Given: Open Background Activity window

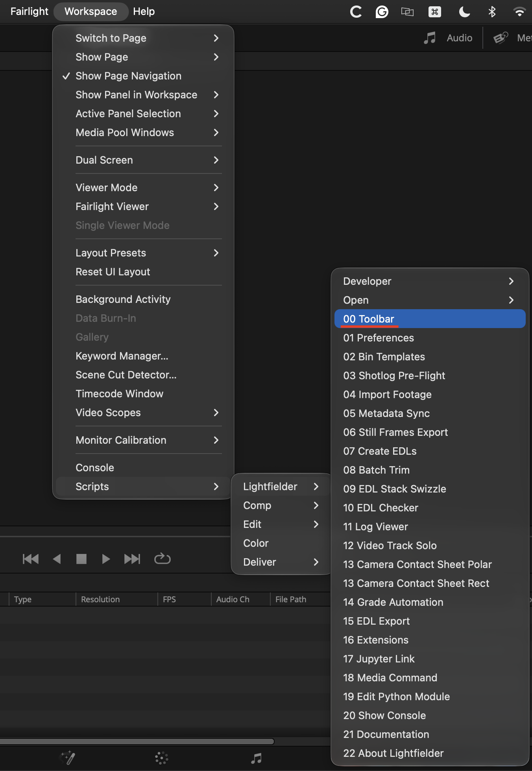Looking at the screenshot, I should click(143, 299).
